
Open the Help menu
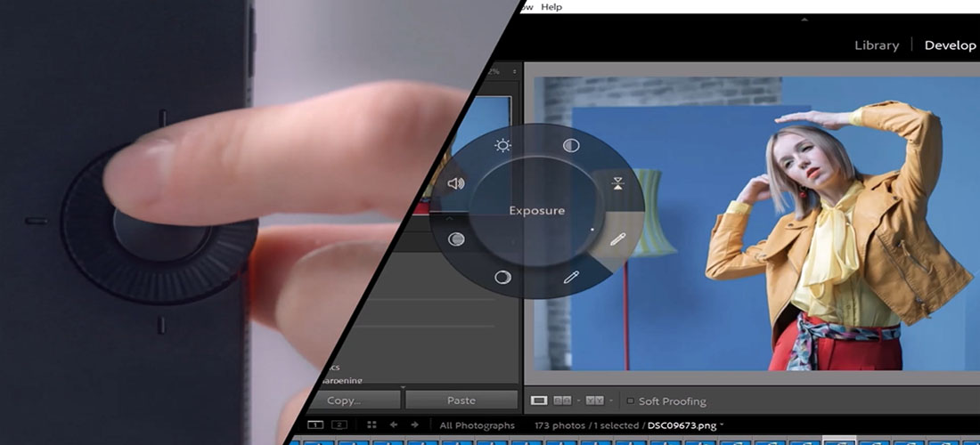(x=552, y=6)
